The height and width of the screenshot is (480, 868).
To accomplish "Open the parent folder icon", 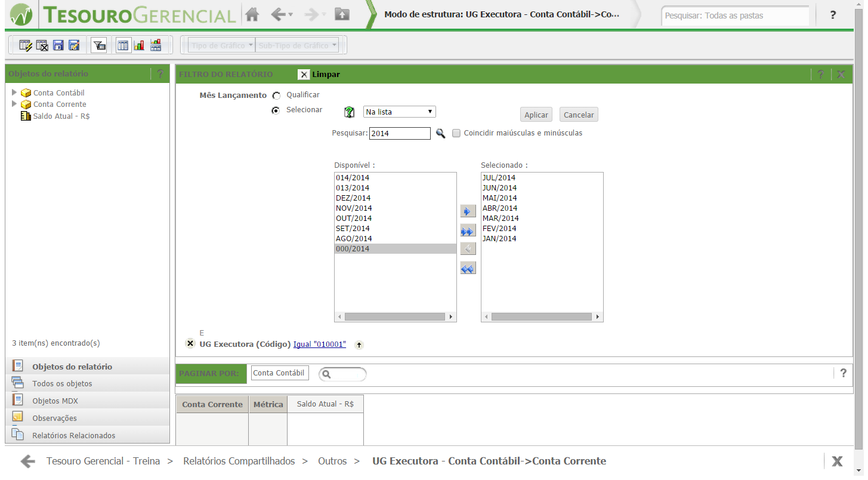I will pos(342,15).
